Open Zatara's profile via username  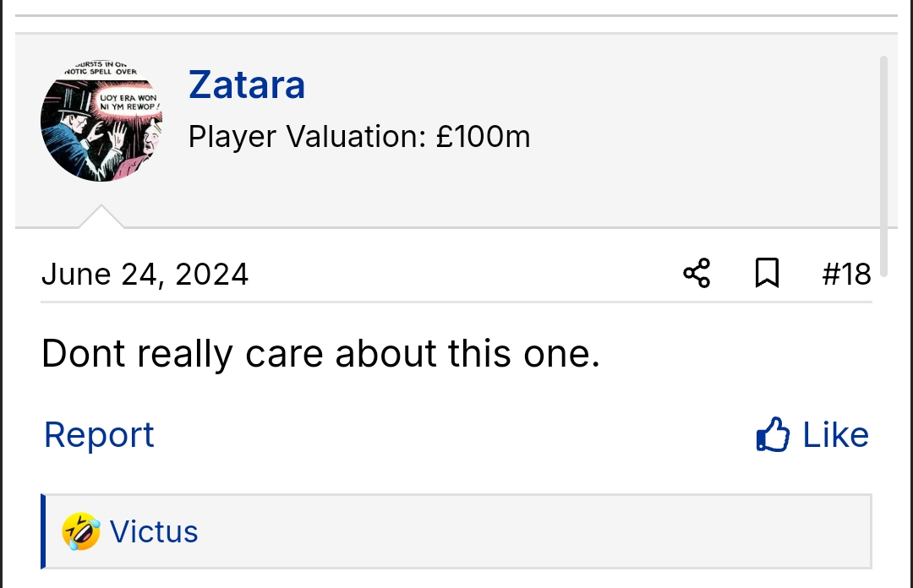tap(247, 84)
